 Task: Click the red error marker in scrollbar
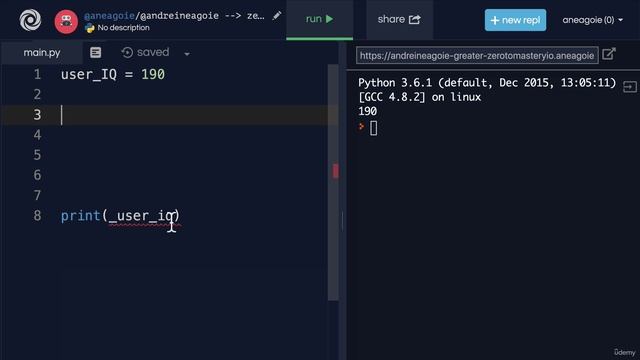click(336, 171)
